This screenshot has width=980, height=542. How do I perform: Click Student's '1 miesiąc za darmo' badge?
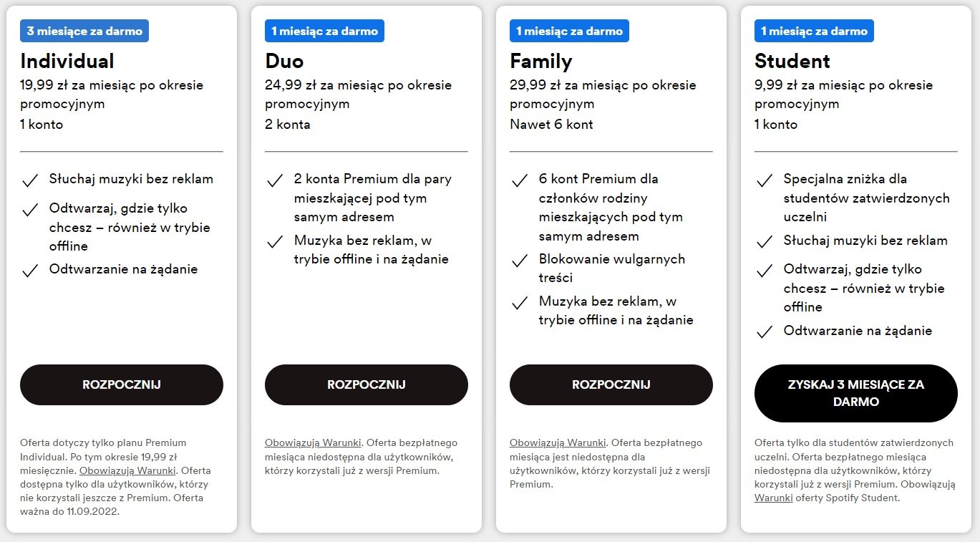click(x=814, y=31)
